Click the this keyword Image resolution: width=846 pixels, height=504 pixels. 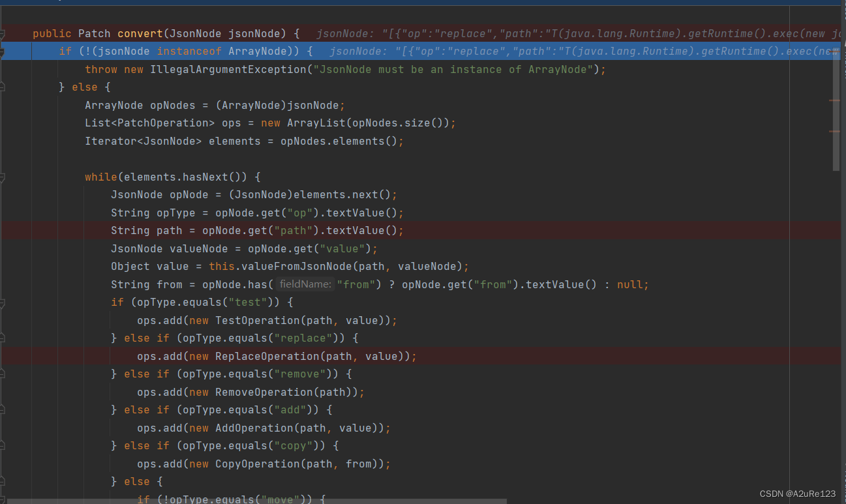(222, 266)
